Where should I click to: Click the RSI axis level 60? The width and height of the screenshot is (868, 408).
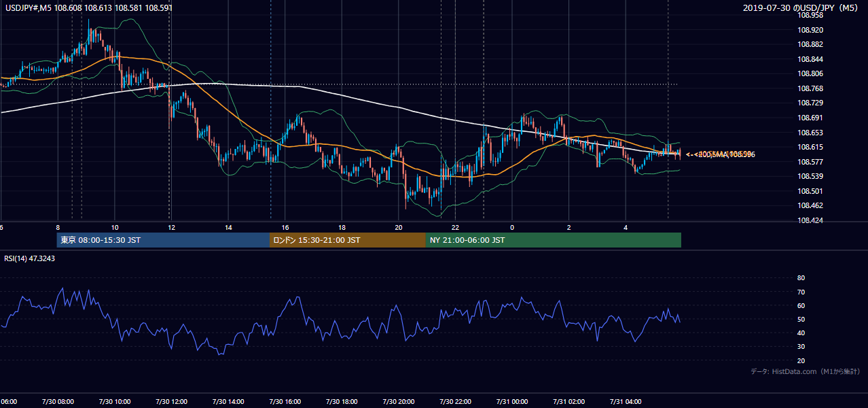(801, 305)
